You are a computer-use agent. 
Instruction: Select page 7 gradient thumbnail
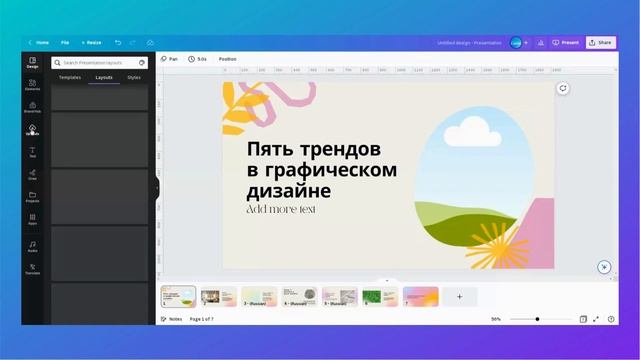(421, 296)
